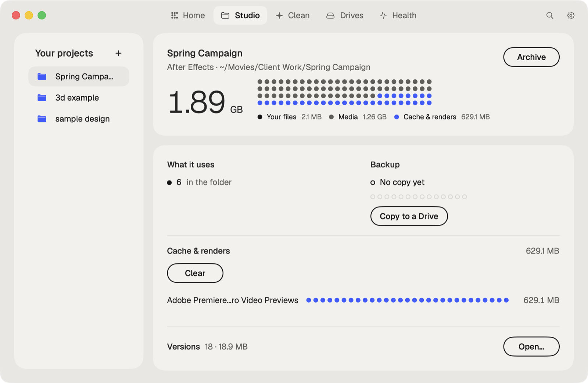
Task: Select the sample design project
Action: click(79, 119)
